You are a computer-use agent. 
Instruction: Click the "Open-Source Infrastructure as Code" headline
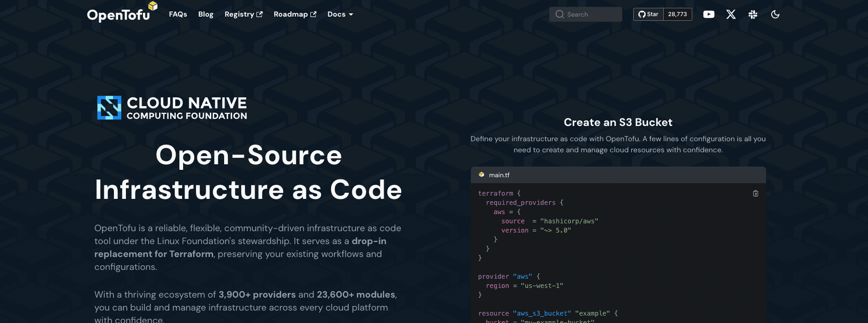249,173
